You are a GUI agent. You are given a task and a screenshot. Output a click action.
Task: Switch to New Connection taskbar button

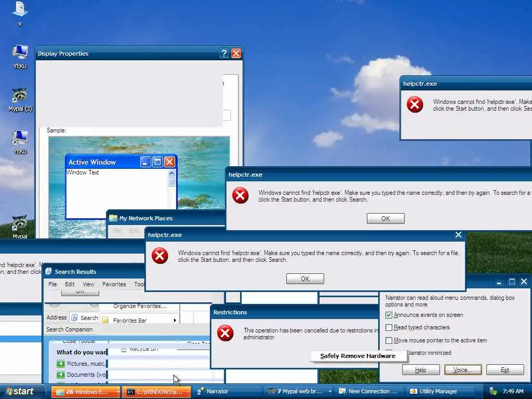point(368,392)
